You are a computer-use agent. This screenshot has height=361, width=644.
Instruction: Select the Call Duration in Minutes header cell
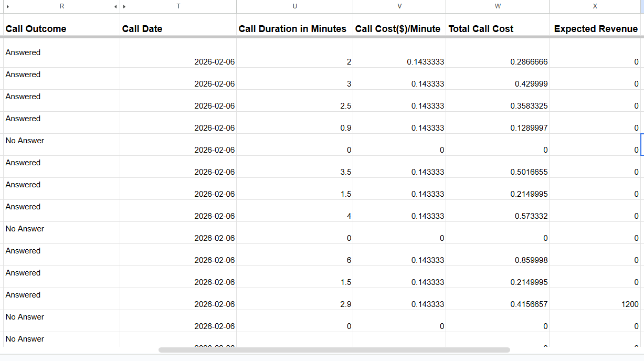(294, 28)
